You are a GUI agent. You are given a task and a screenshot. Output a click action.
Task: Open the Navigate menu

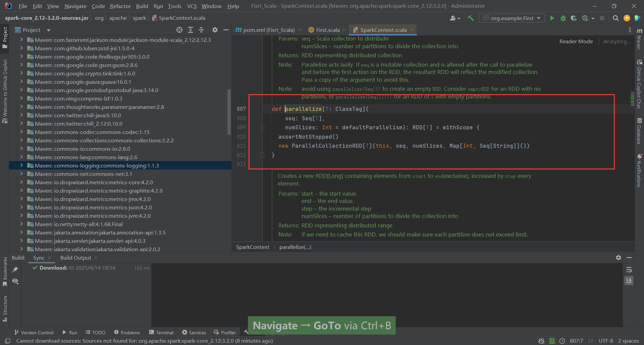(75, 6)
